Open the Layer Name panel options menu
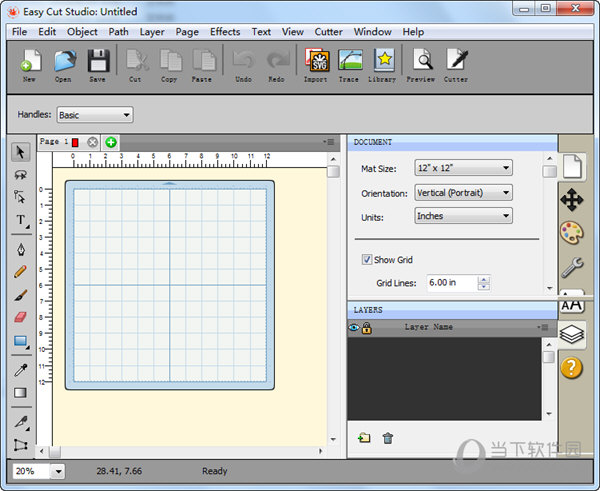 coord(543,327)
